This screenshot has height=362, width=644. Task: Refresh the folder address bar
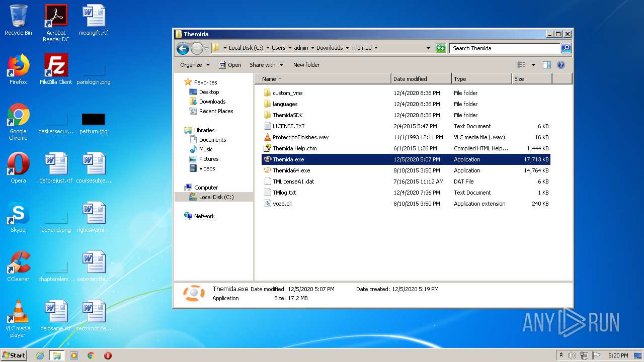[x=441, y=48]
